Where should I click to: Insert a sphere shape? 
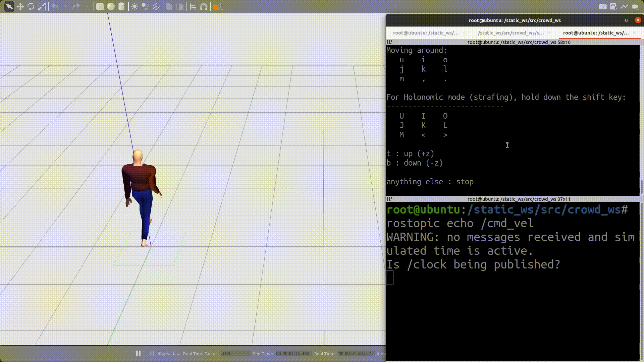(x=111, y=6)
